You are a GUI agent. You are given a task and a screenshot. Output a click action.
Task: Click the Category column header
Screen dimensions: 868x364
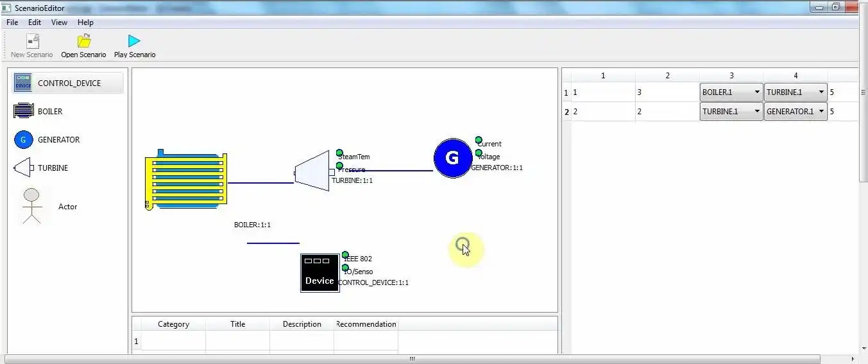coord(173,324)
